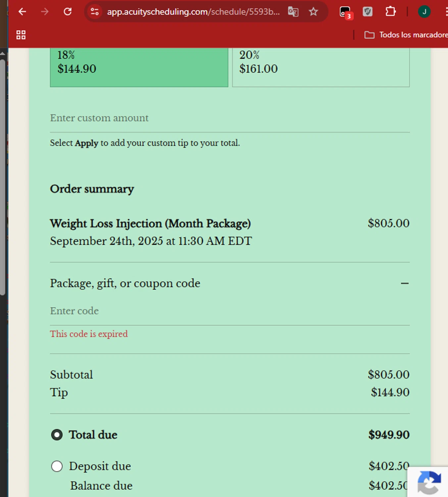The height and width of the screenshot is (497, 448).
Task: Click the browser forward arrow
Action: pos(45,12)
